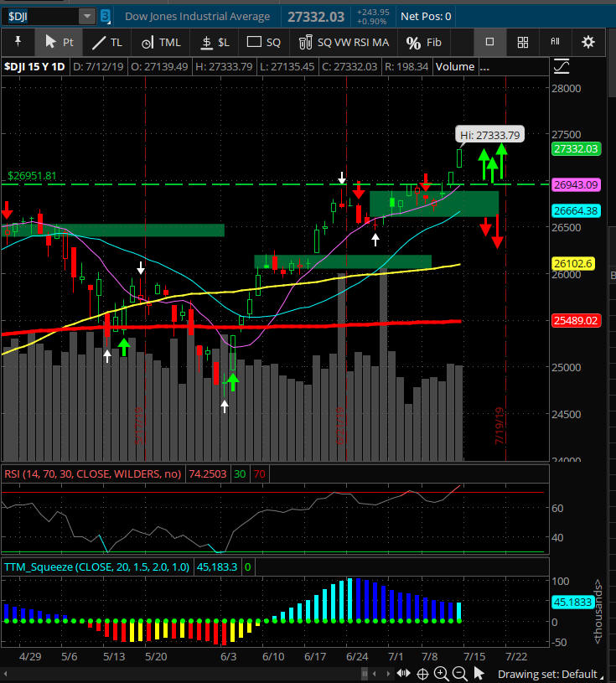
Task: Click the zoom out magnifier icon
Action: point(459,675)
